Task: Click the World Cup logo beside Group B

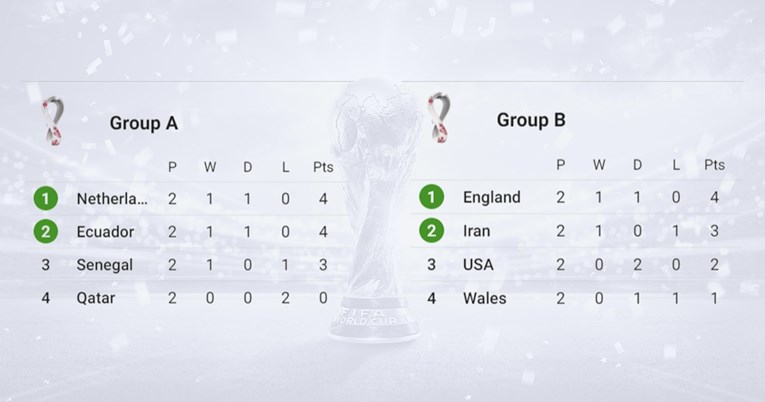Action: [439, 118]
